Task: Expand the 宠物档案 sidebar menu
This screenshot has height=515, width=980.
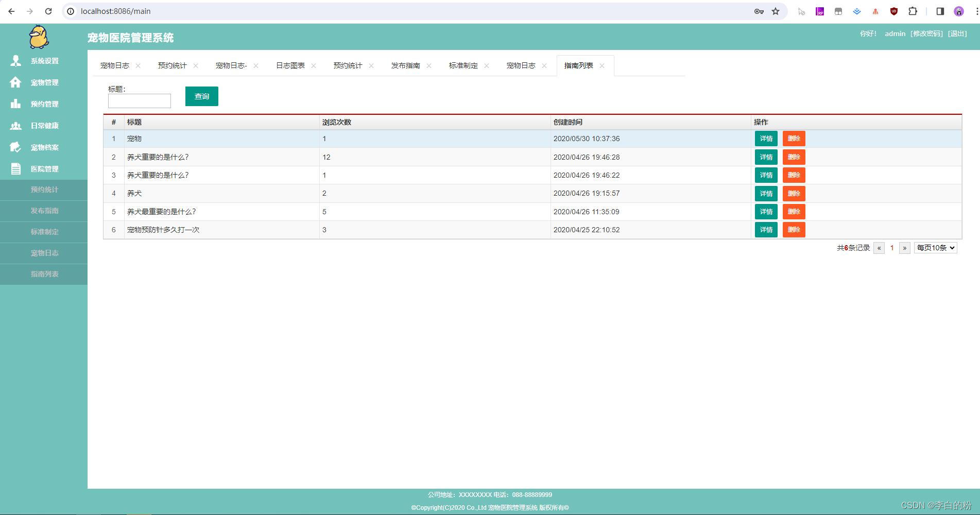Action: [44, 147]
